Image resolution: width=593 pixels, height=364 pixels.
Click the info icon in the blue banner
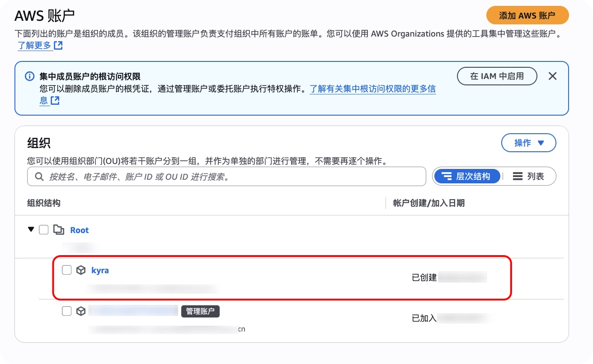(29, 76)
